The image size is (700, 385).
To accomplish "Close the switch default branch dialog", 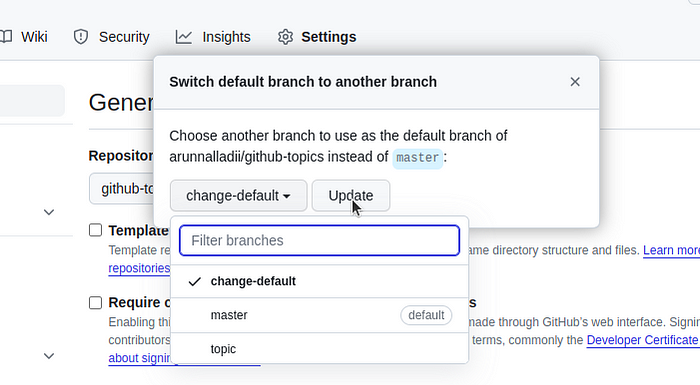I will (575, 82).
